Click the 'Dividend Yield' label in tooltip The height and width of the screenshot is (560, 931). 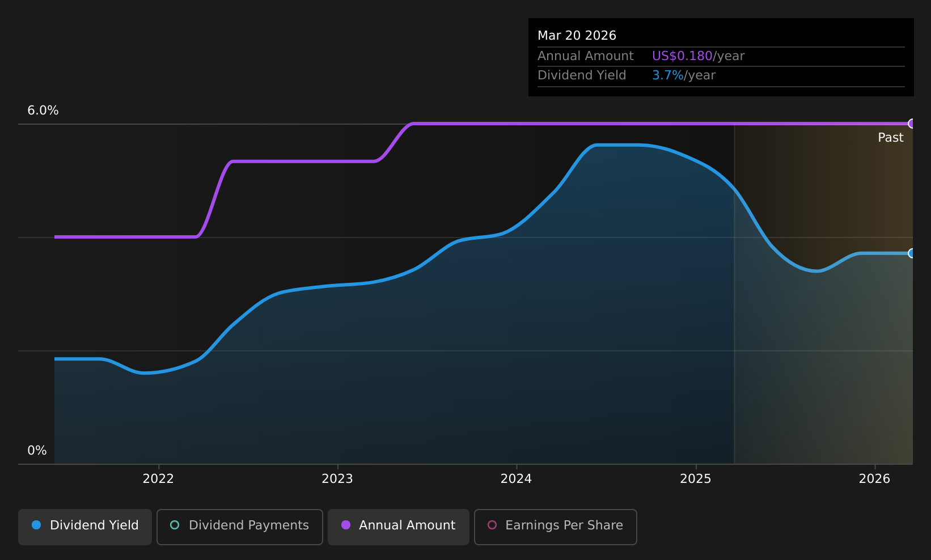(x=582, y=75)
